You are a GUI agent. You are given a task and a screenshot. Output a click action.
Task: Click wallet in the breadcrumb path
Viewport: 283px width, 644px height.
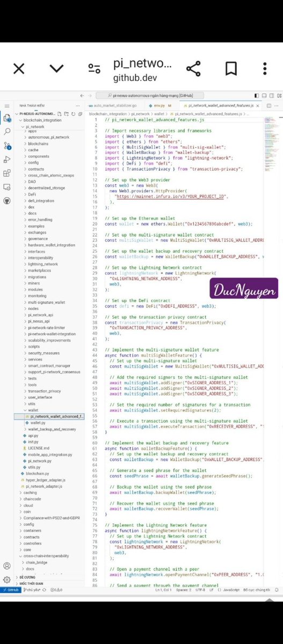159,114
